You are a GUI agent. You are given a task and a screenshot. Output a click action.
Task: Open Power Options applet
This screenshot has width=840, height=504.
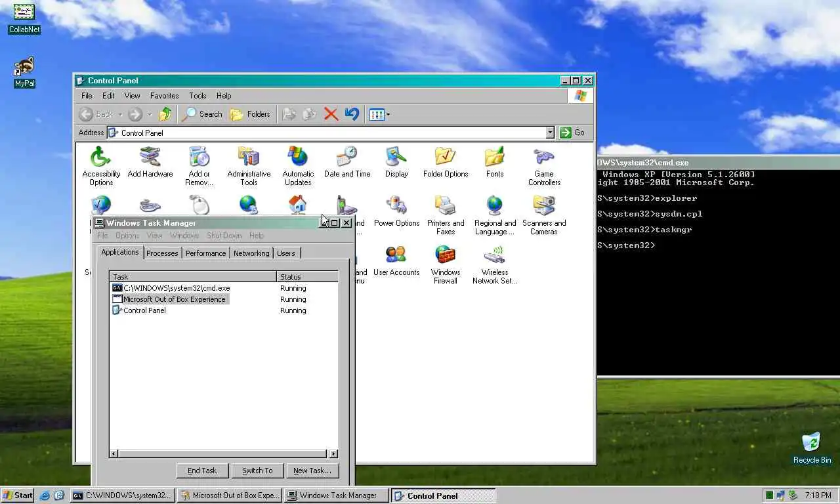click(396, 211)
